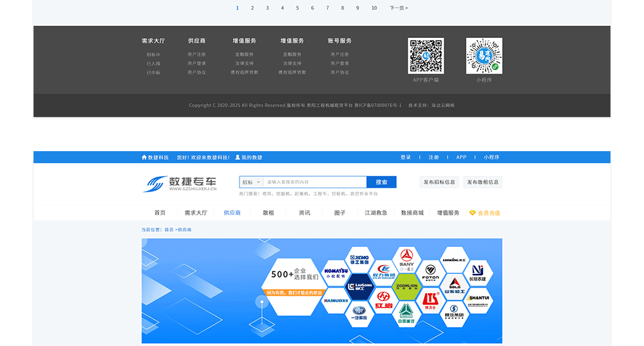Go to pagination page 10
This screenshot has width=644, height=346.
[x=374, y=8]
